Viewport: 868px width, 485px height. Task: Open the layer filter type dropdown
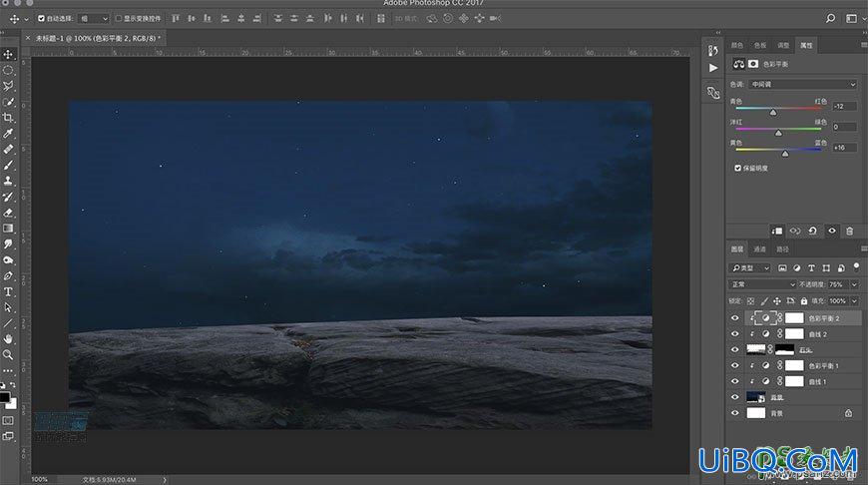click(750, 268)
